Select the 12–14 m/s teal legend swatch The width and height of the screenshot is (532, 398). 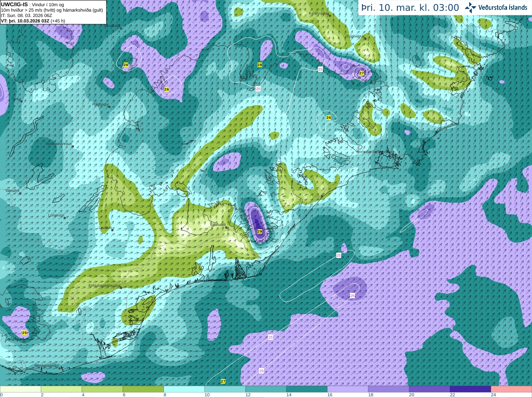(x=266, y=389)
